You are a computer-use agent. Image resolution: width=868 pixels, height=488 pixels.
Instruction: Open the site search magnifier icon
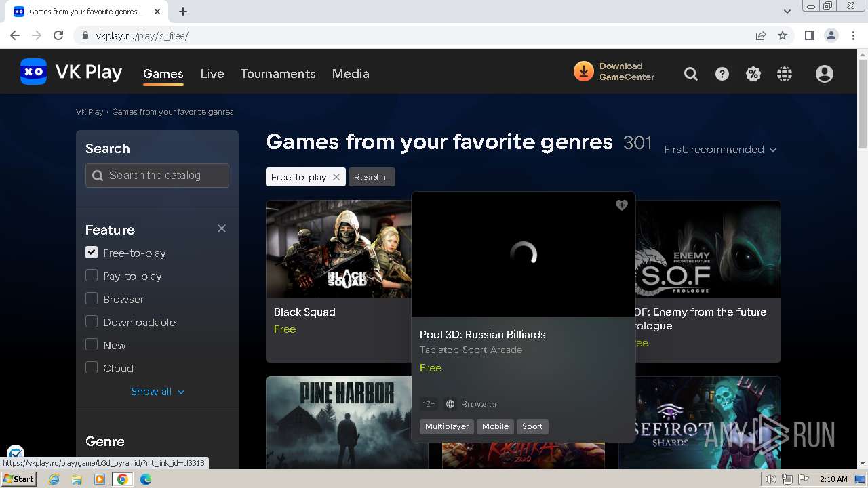tap(691, 74)
